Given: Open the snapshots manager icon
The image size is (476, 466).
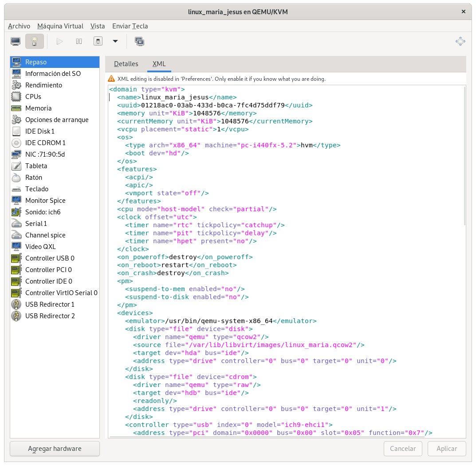Looking at the screenshot, I should pos(139,41).
